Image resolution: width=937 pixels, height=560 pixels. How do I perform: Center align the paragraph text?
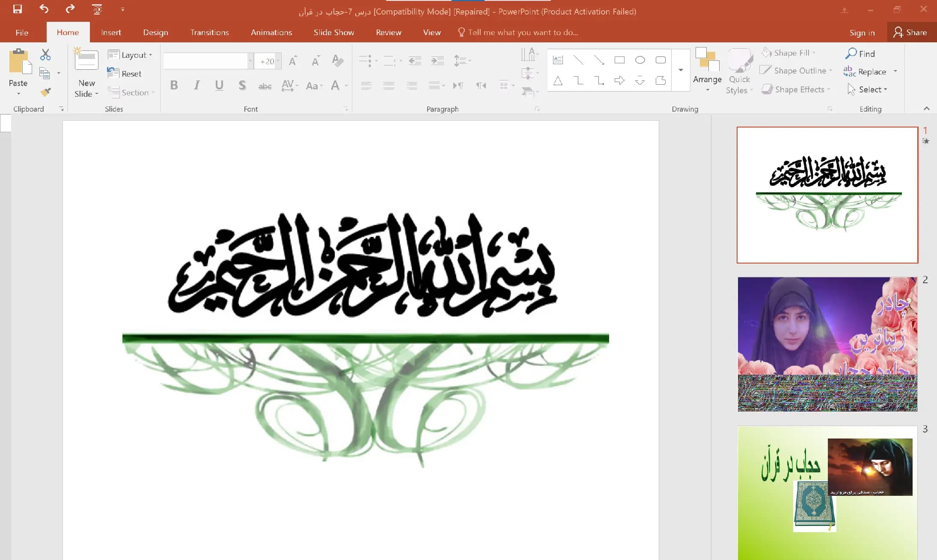coord(389,86)
